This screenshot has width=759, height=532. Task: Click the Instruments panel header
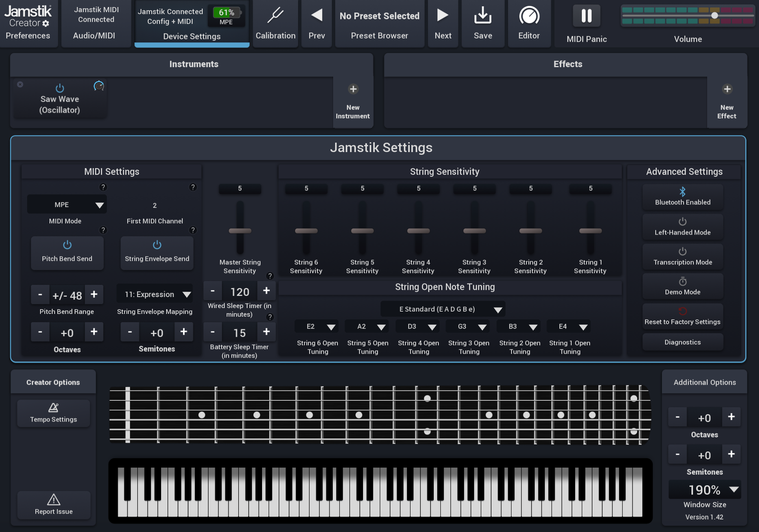pos(191,64)
